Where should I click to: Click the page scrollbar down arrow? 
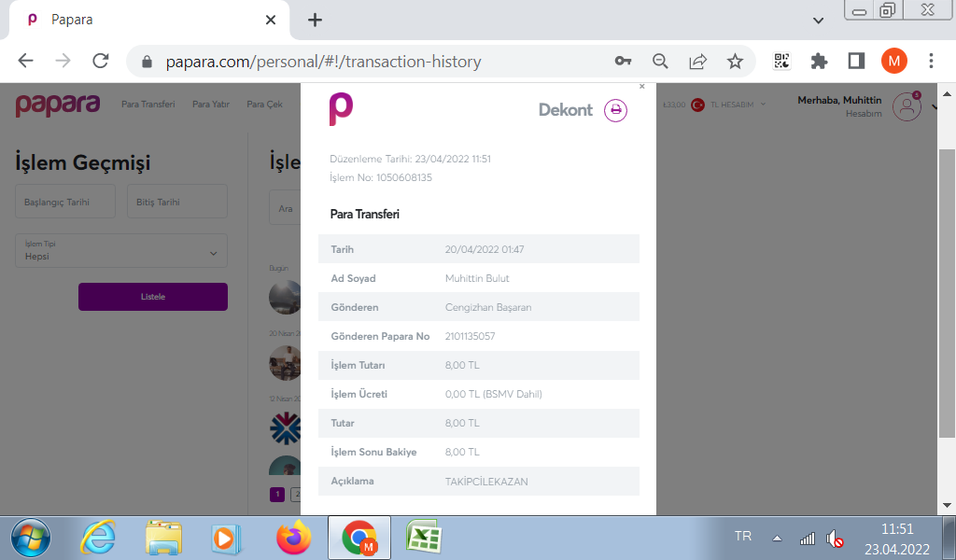point(947,505)
